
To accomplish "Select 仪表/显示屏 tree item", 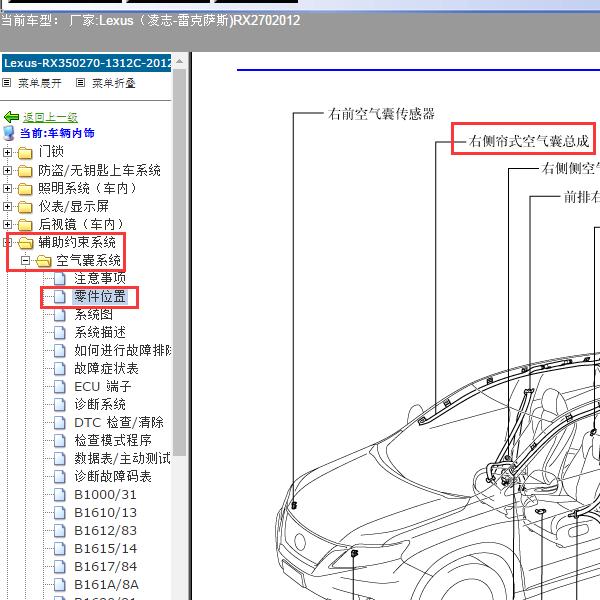I will click(73, 206).
